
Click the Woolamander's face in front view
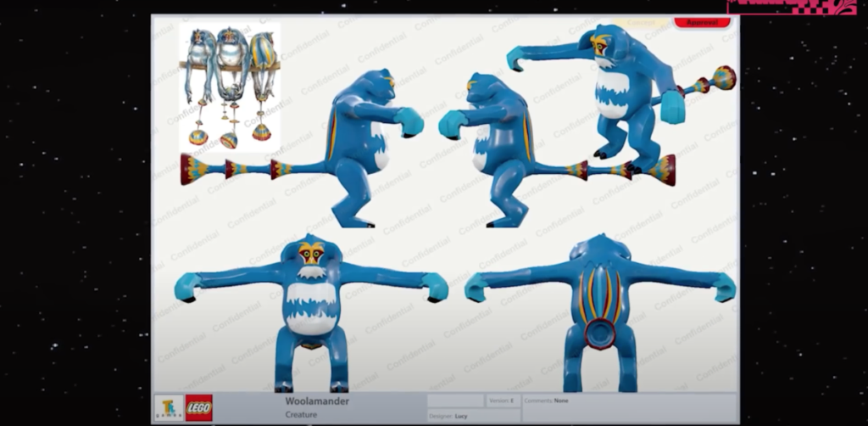click(311, 254)
